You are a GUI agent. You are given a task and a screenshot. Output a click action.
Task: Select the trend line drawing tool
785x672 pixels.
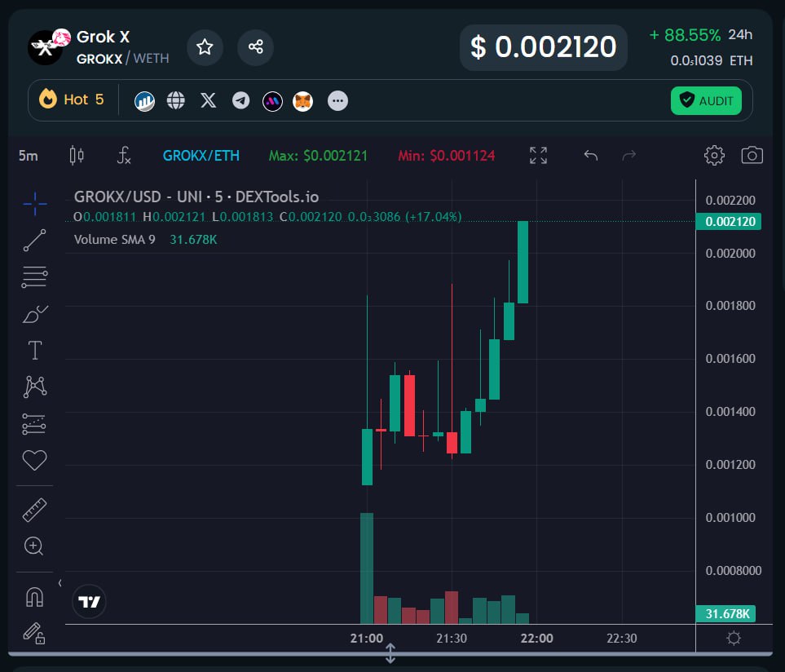34,241
